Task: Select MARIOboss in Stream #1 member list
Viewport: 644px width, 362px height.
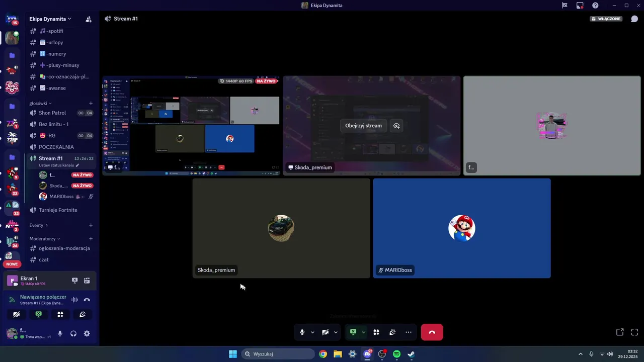Action: tap(66, 197)
